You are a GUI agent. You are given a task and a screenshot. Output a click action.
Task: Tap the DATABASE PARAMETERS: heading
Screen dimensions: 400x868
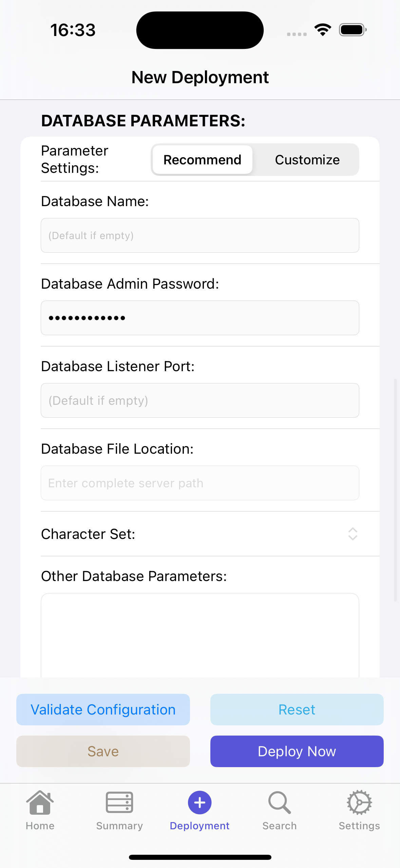click(x=143, y=121)
